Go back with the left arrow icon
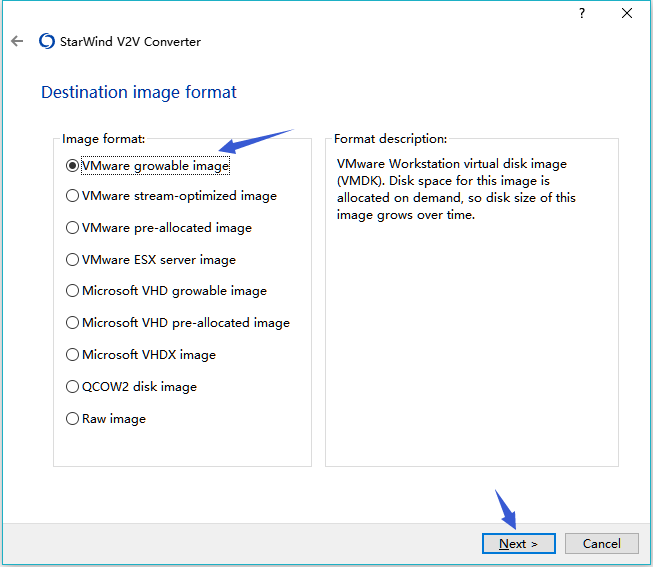Image resolution: width=653 pixels, height=567 pixels. pyautogui.click(x=17, y=41)
